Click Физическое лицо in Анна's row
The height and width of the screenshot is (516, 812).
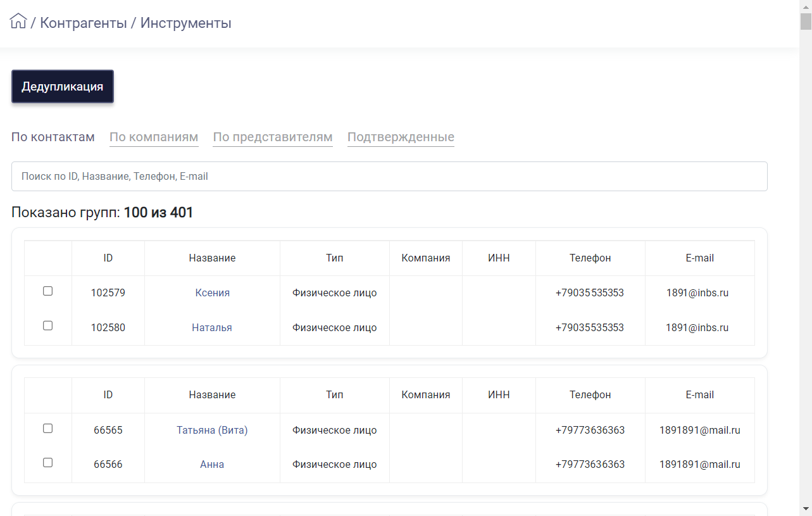(x=335, y=464)
